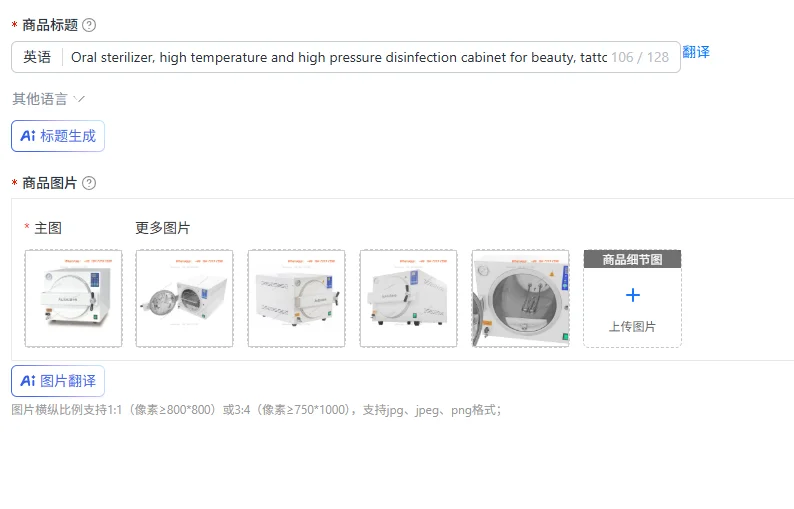The image size is (794, 509).
Task: Select third thumbnail showing sterilizer side view
Action: 296,298
